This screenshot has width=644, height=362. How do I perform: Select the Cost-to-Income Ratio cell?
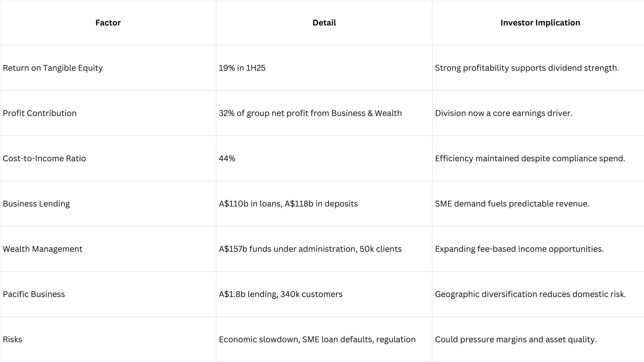coord(44,158)
